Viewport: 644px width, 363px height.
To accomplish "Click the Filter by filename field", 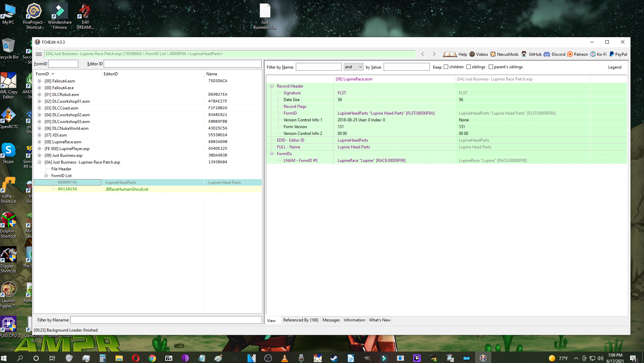I will pyautogui.click(x=166, y=320).
